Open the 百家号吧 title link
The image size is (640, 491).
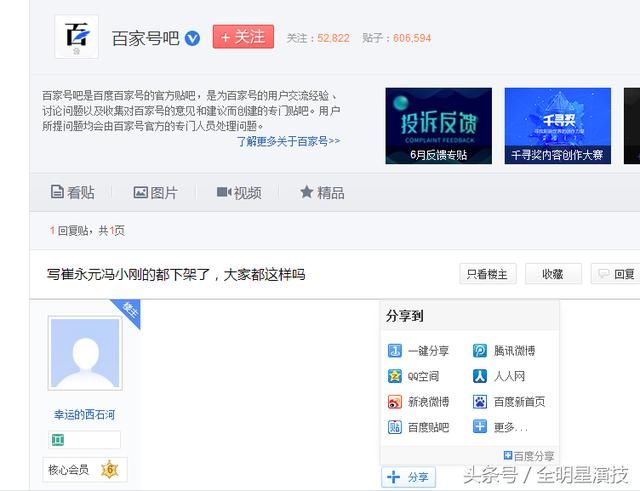[146, 38]
